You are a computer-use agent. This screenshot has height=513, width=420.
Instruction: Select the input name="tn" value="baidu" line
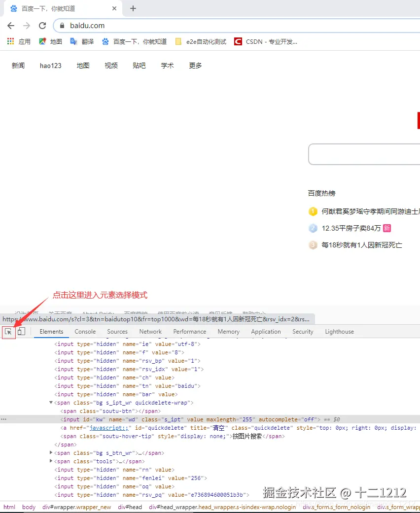tap(127, 386)
